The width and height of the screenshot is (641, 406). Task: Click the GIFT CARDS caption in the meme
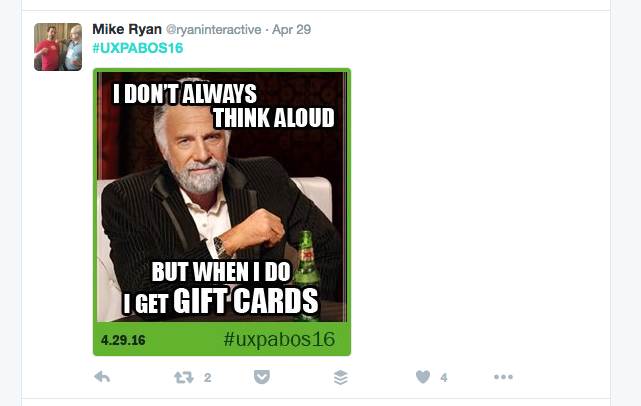coord(246,301)
